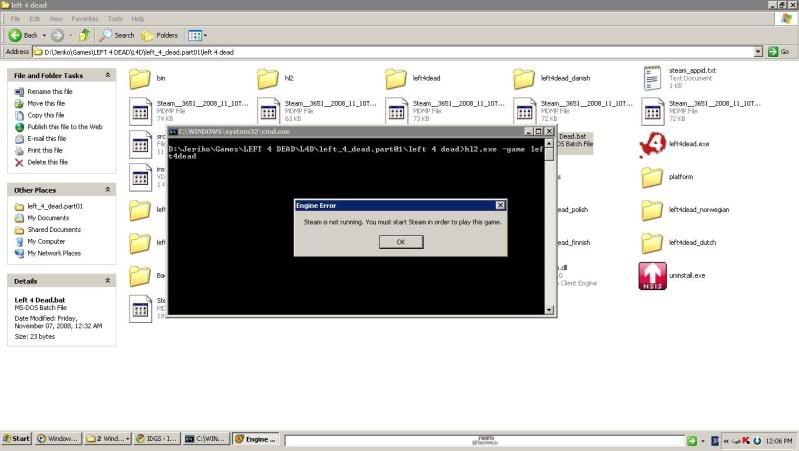Open the Search pane
799x451 pixels.
pyautogui.click(x=117, y=35)
